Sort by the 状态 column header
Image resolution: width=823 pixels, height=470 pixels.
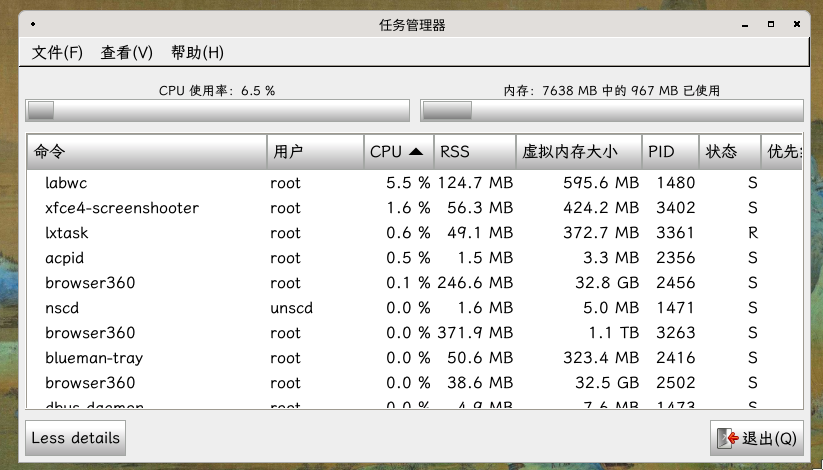click(730, 152)
